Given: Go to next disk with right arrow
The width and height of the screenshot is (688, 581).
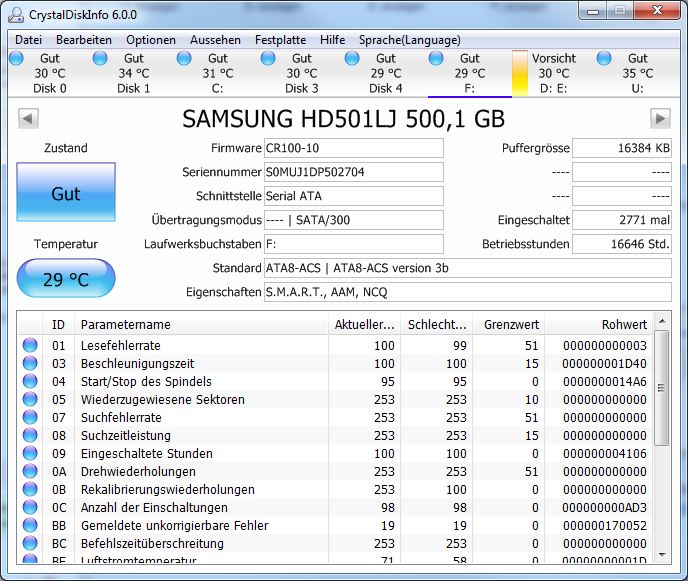Looking at the screenshot, I should click(x=660, y=118).
